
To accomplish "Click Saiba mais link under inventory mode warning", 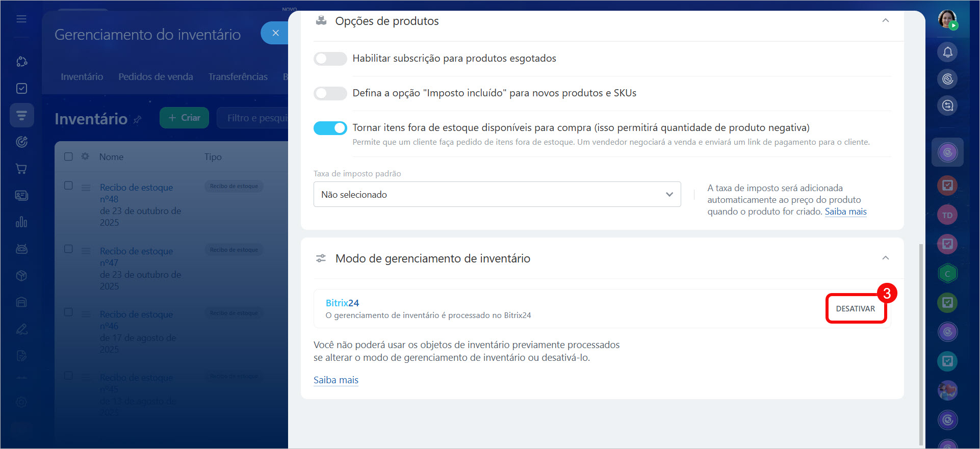I will pos(336,380).
